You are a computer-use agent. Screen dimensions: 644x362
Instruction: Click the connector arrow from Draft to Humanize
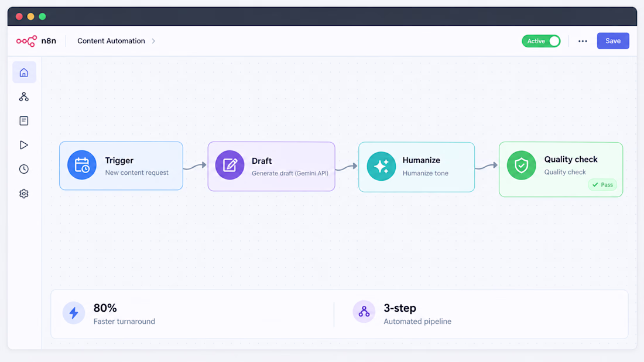tap(347, 167)
